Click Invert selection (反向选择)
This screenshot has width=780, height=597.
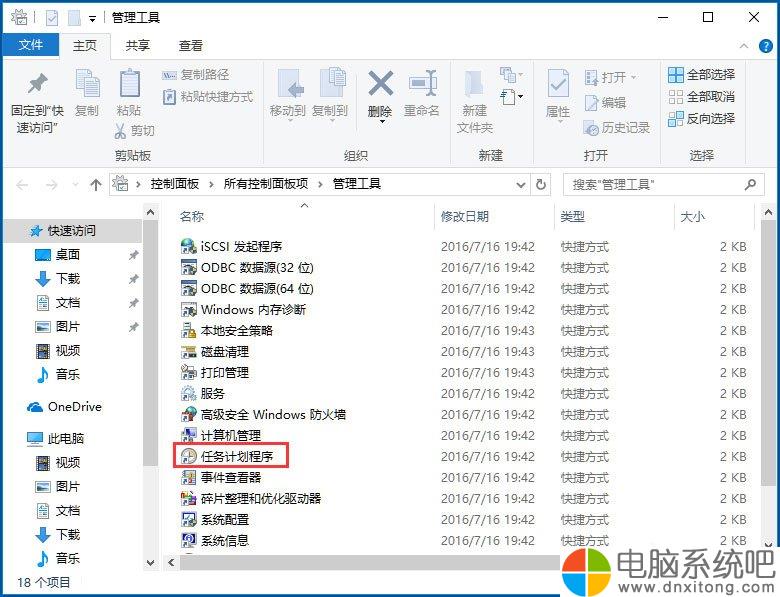click(701, 118)
